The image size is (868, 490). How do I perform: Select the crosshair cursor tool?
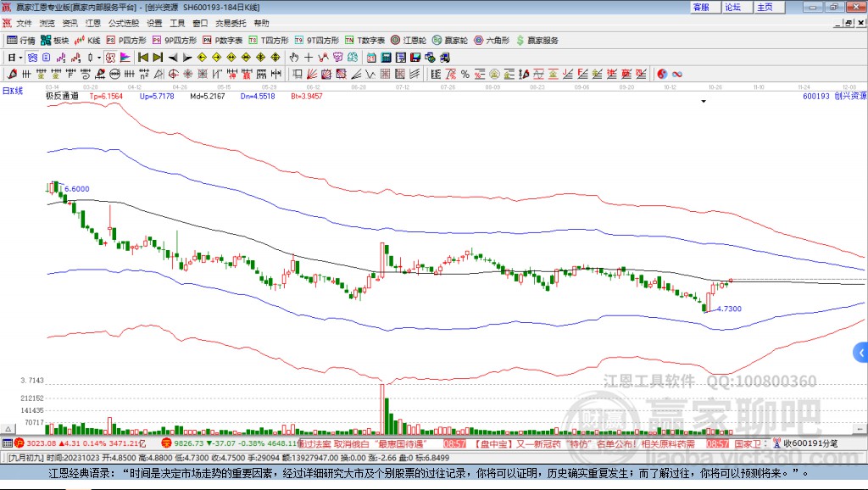pos(309,58)
